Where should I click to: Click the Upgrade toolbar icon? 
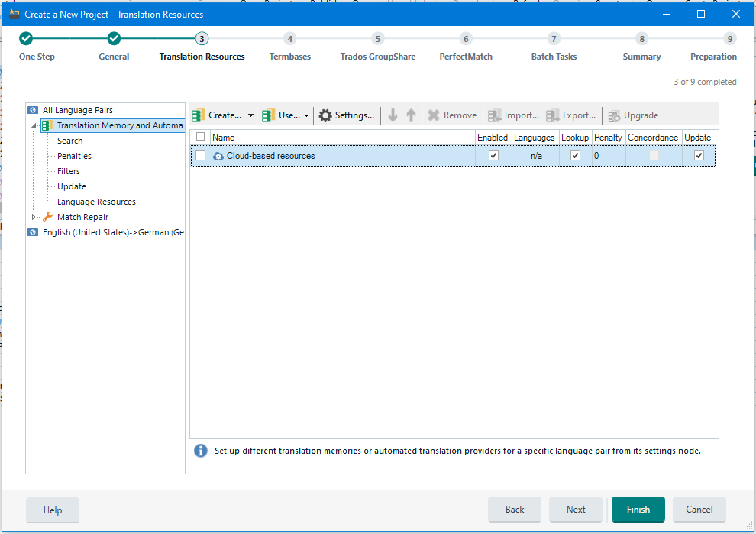[x=614, y=115]
